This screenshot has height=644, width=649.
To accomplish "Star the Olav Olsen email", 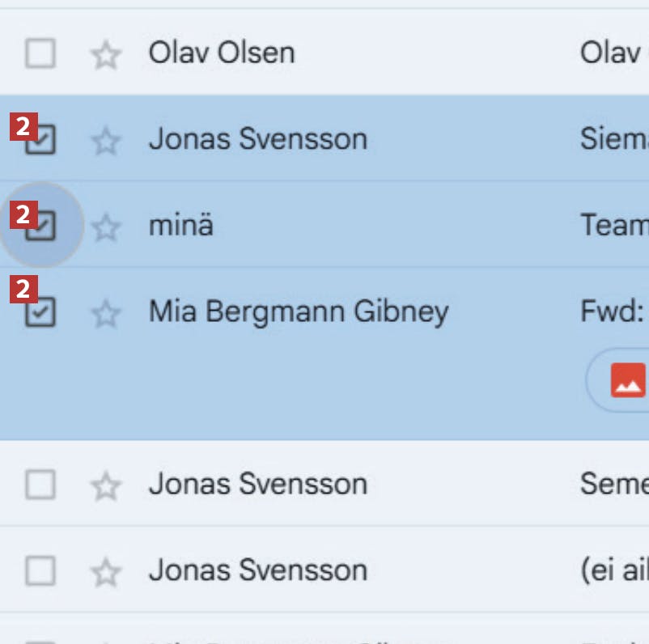I will (x=105, y=56).
